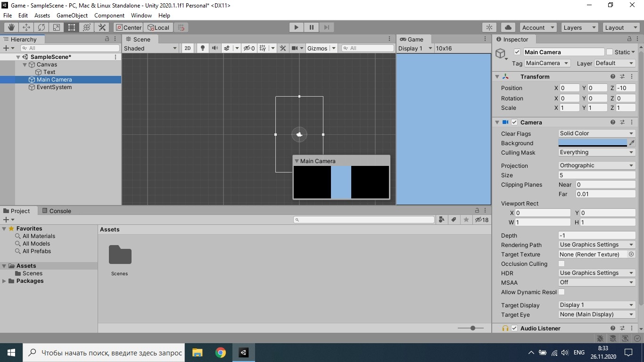Toggle Scene grid visibility icon

click(x=264, y=48)
